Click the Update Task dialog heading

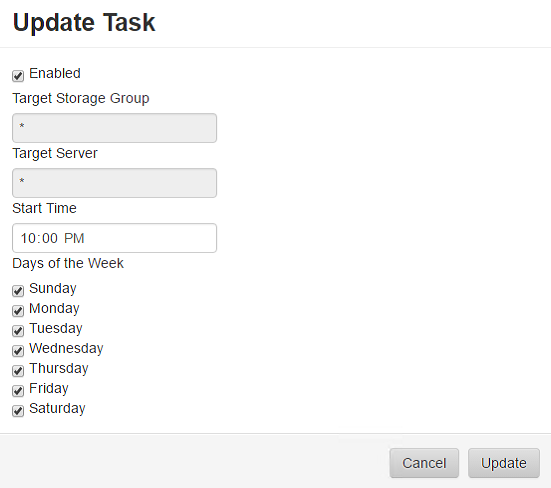[84, 23]
